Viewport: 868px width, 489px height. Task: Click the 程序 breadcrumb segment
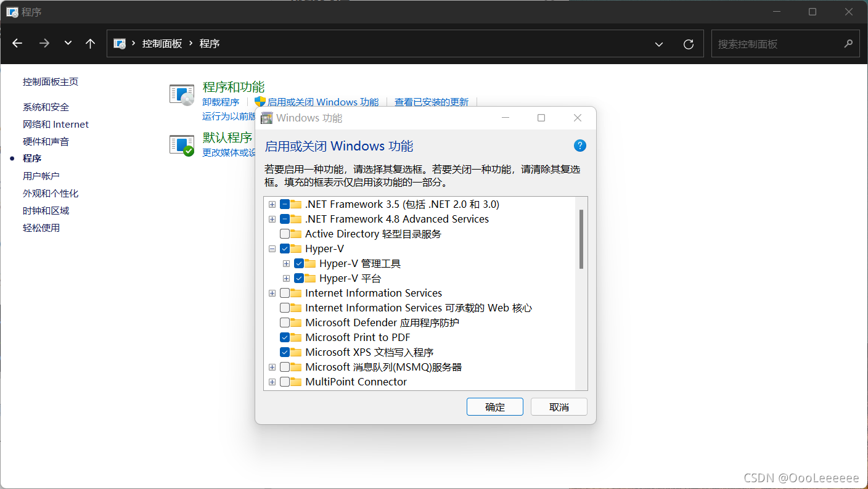click(210, 44)
